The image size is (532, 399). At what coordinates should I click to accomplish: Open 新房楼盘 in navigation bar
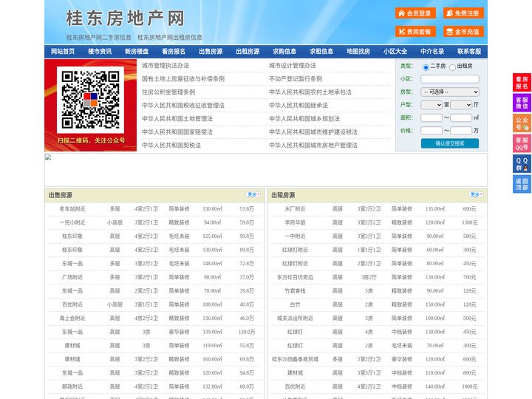[x=137, y=51]
